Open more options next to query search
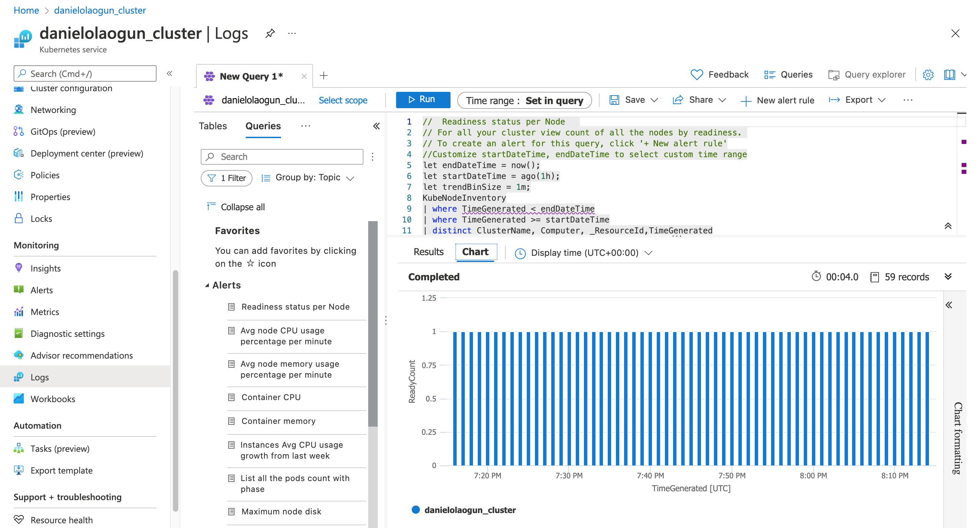The image size is (980, 528). 373,157
